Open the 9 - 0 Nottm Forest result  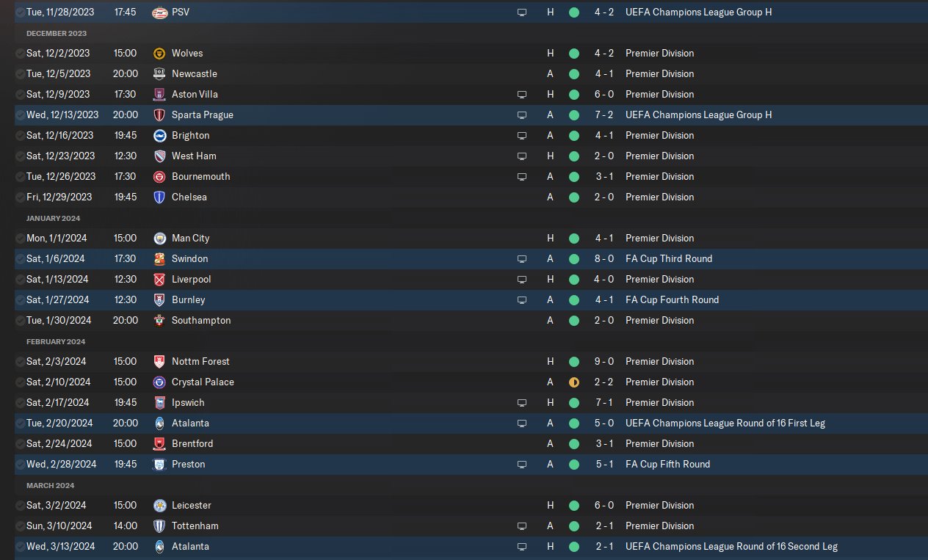point(605,362)
